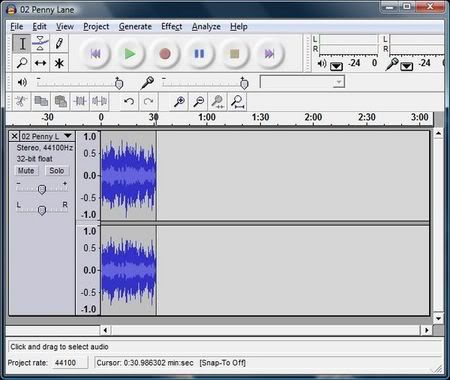Select the Draw pencil tool

[59, 43]
